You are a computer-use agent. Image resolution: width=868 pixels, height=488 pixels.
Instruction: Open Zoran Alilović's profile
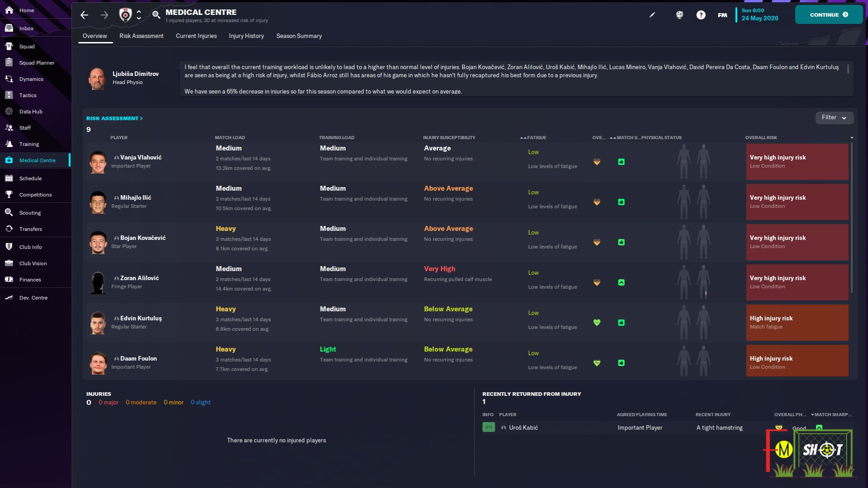click(x=139, y=278)
